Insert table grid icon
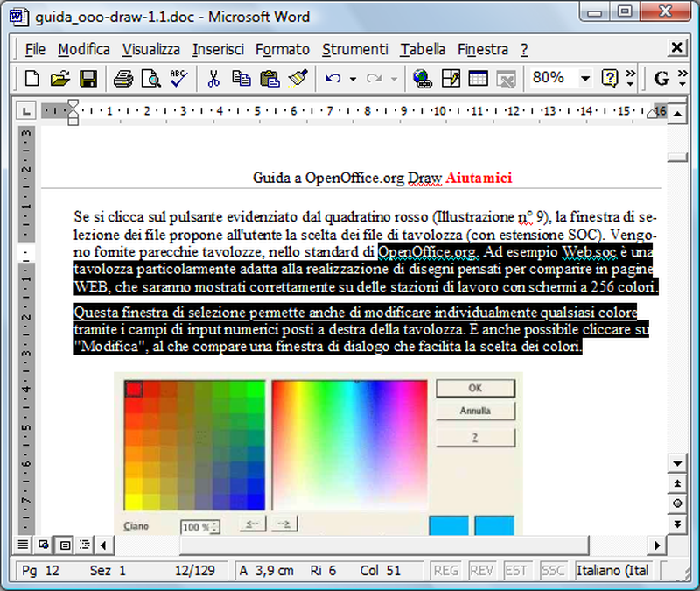This screenshot has width=700, height=591. (478, 78)
